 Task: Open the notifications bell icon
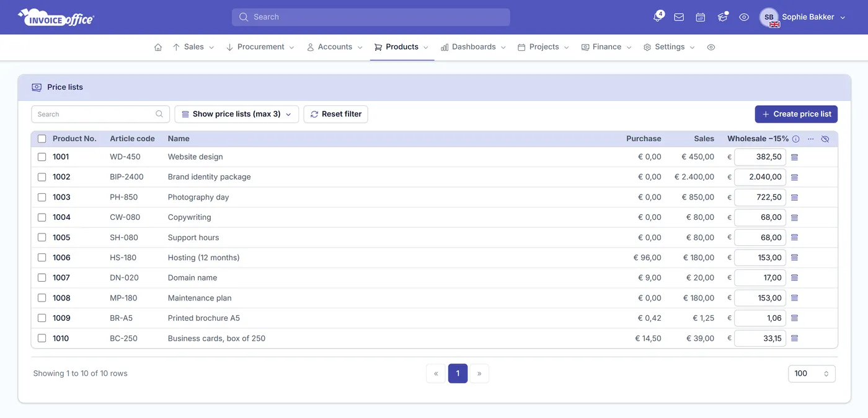(x=658, y=17)
